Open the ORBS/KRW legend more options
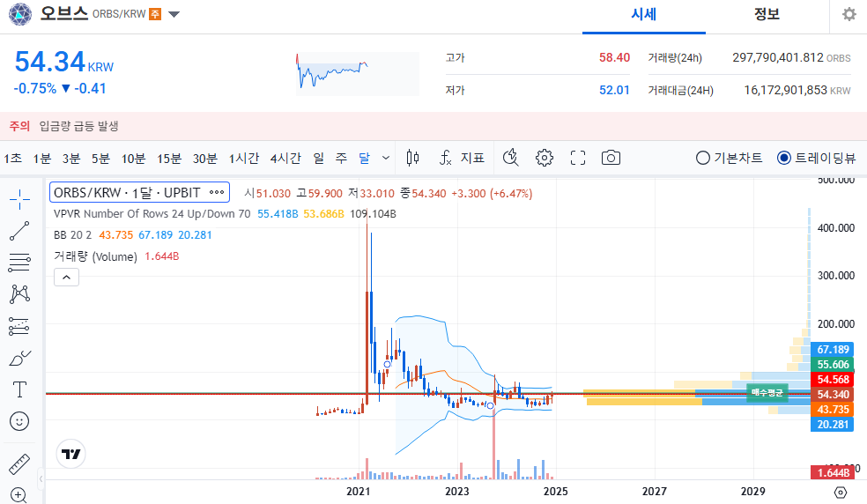The image size is (867, 504). pyautogui.click(x=217, y=193)
